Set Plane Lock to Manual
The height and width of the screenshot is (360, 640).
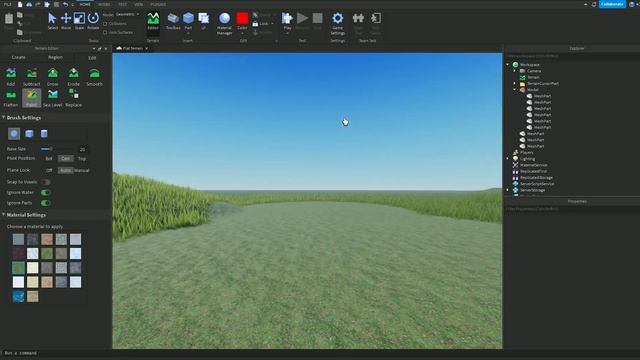(82, 170)
